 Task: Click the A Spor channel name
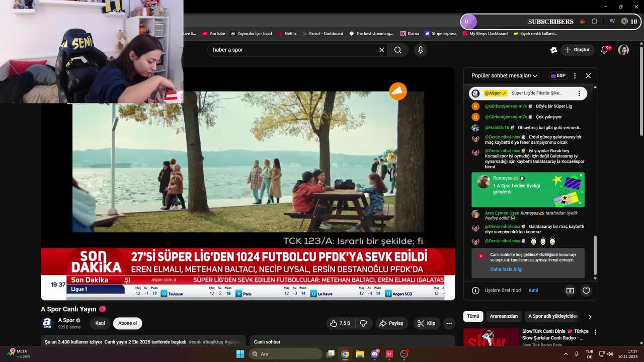pos(66,320)
